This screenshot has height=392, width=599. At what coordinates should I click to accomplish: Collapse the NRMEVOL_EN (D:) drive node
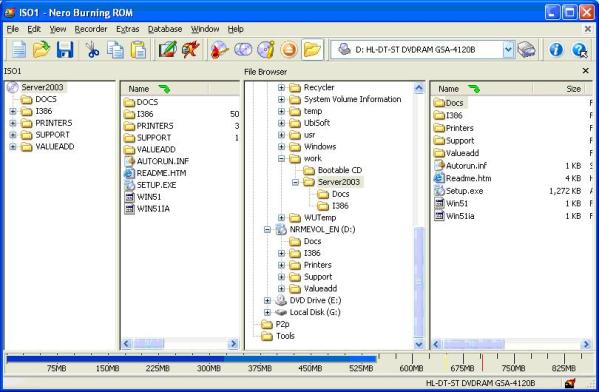coord(267,230)
